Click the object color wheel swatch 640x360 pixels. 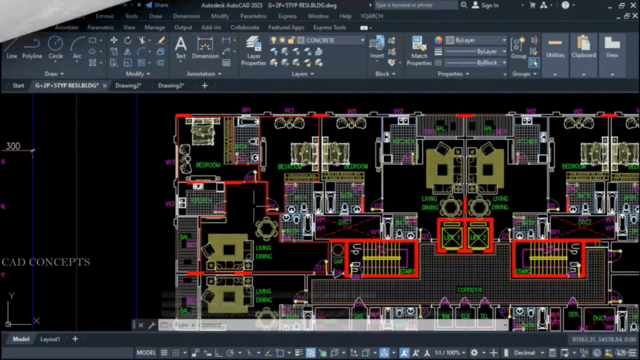[438, 40]
